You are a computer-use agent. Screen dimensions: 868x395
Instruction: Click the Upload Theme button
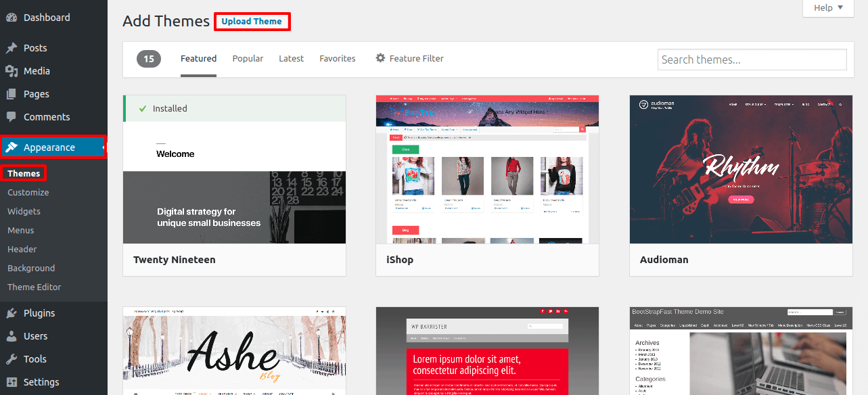(252, 22)
